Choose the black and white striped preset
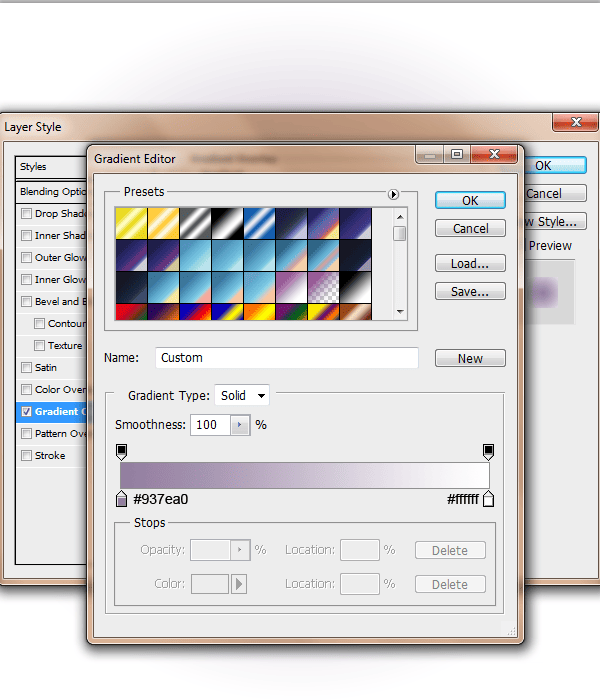 [x=227, y=223]
